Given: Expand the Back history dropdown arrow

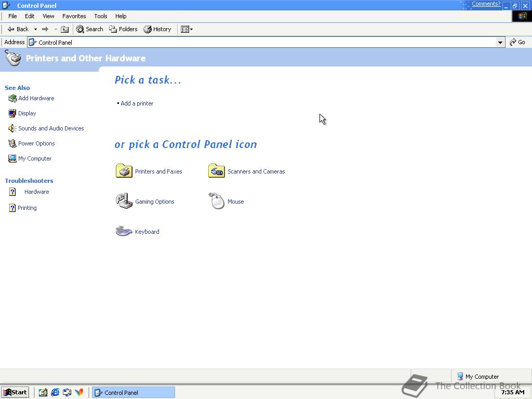Looking at the screenshot, I should 35,29.
